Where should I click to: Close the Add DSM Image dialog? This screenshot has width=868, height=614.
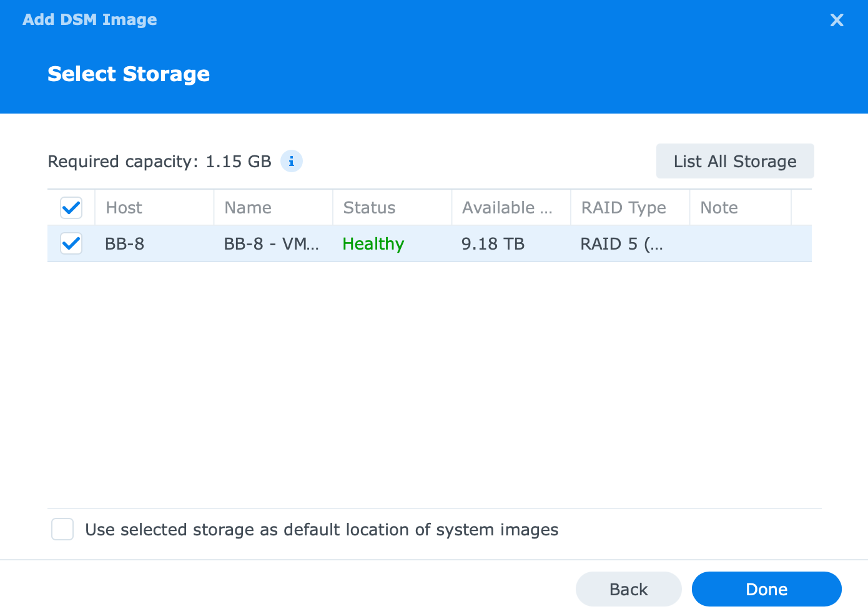click(837, 20)
